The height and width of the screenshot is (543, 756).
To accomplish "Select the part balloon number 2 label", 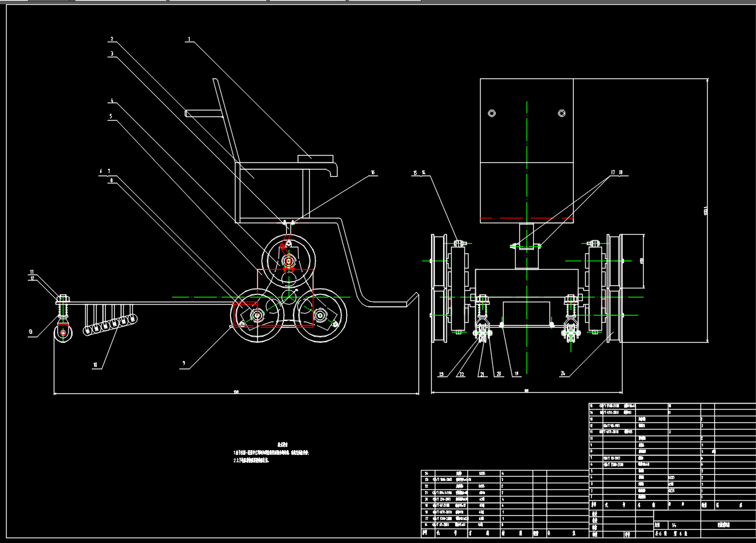I will (111, 40).
